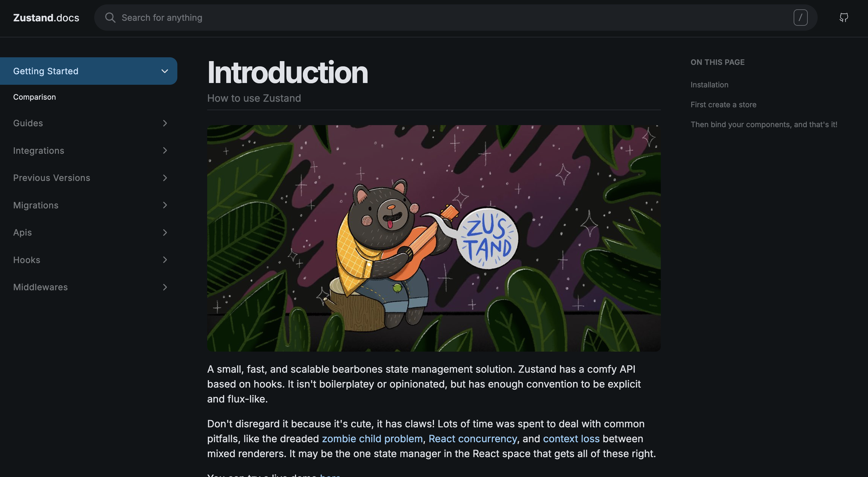Follow the zombie child problem link

(x=372, y=439)
